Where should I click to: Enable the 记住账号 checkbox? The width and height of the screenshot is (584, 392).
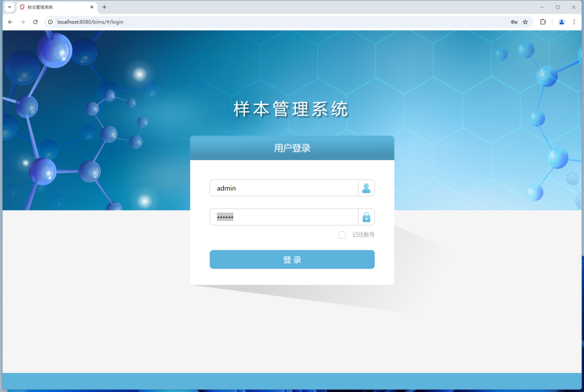[x=342, y=235]
